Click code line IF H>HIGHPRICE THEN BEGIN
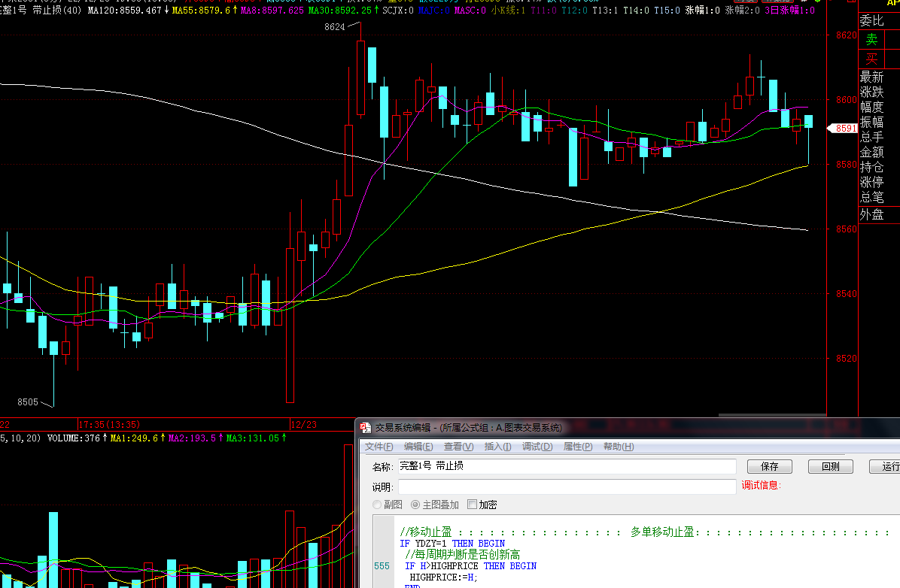Image resolution: width=900 pixels, height=588 pixels. 470,565
